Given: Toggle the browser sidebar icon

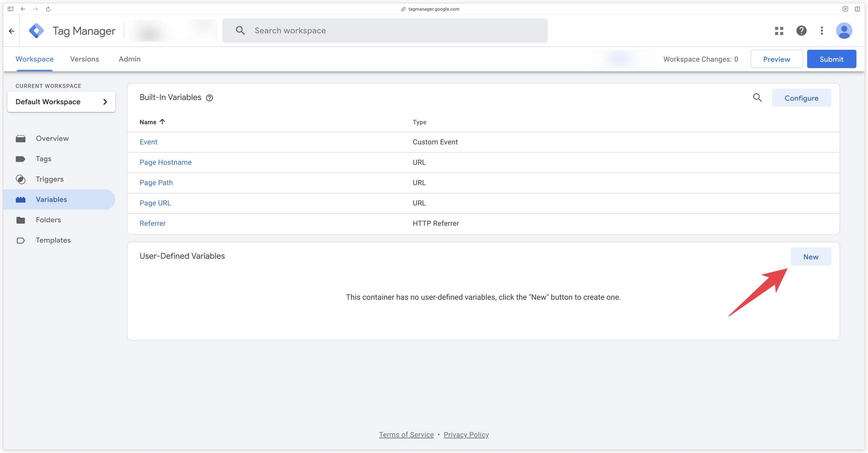Looking at the screenshot, I should (10, 9).
